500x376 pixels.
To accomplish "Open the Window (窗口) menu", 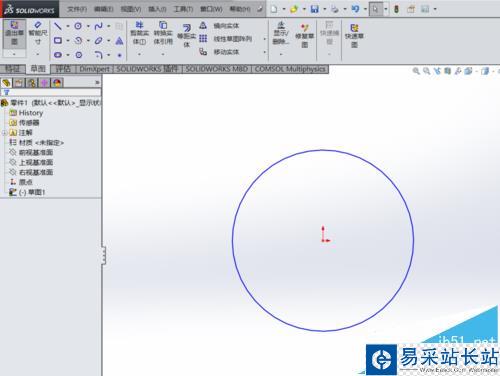I will point(211,9).
